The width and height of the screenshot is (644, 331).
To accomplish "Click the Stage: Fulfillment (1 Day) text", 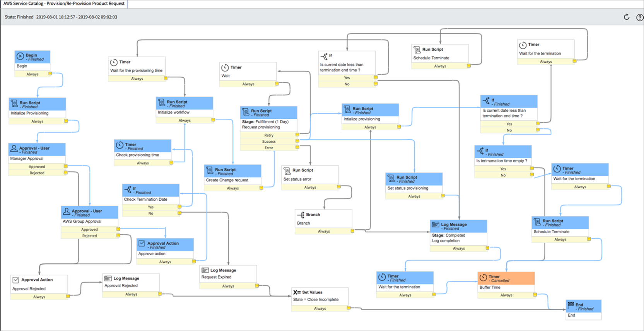I will pos(265,122).
